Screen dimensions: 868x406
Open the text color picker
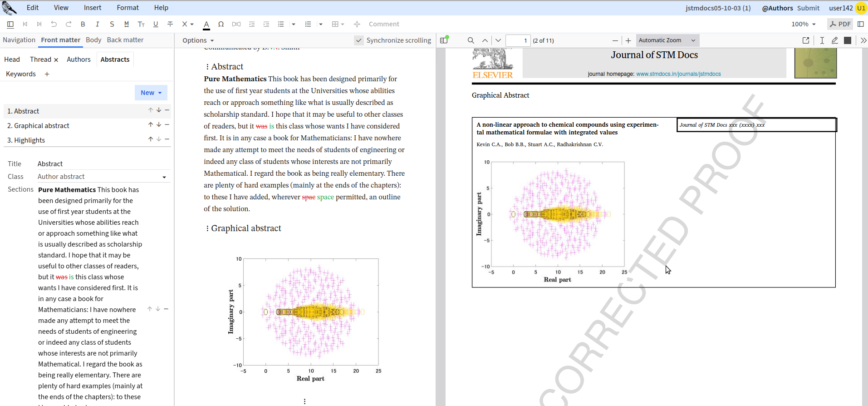[206, 25]
